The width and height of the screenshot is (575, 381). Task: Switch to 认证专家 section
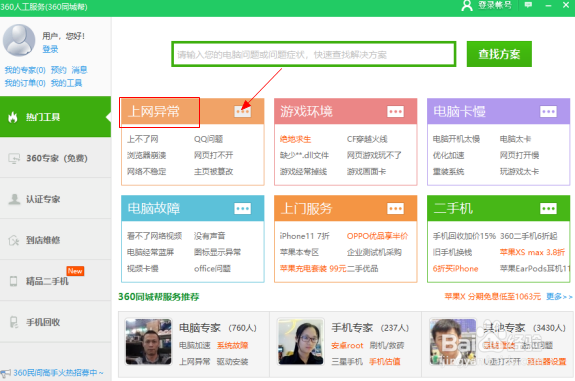coord(55,199)
